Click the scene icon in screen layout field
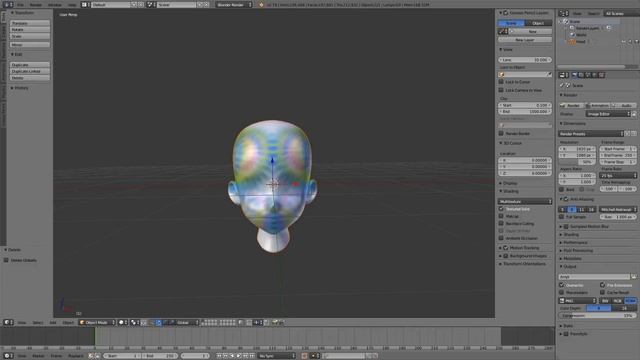Screen dimensions: 640x360 tap(151, 4)
